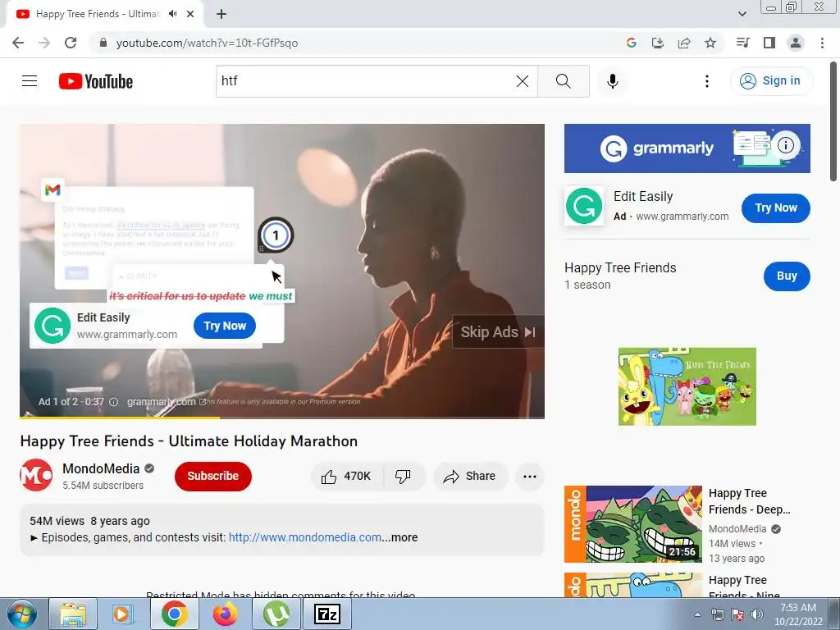
Task: Mute tab via speaker icon
Action: point(172,14)
